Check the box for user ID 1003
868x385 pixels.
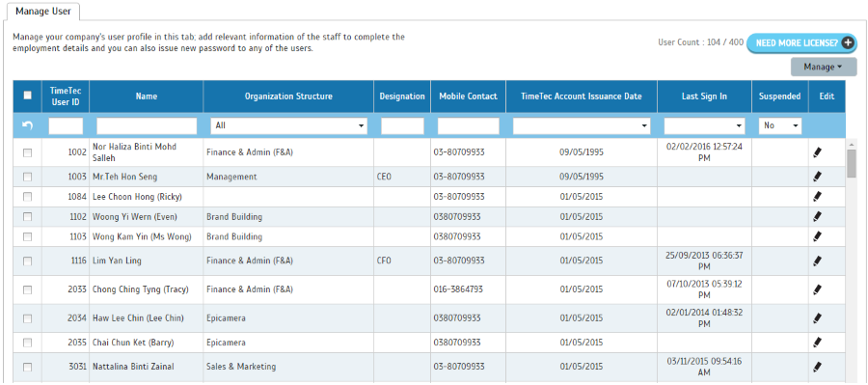click(x=27, y=177)
